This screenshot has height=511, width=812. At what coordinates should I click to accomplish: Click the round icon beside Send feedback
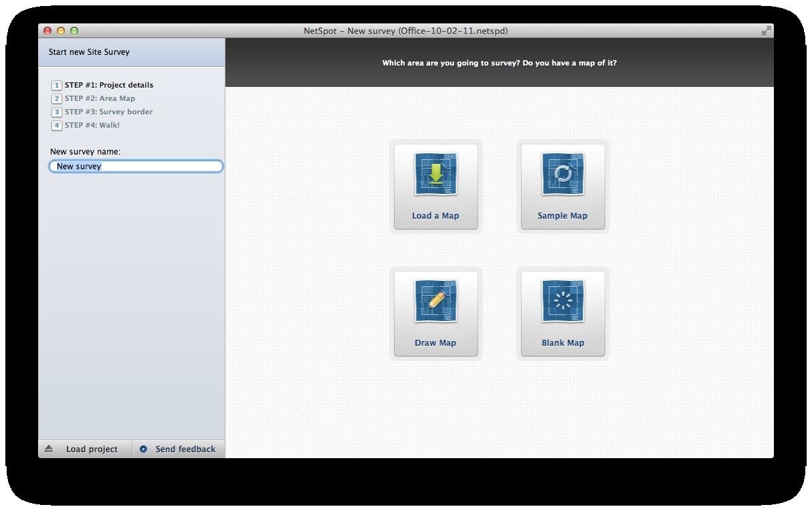[x=143, y=449]
